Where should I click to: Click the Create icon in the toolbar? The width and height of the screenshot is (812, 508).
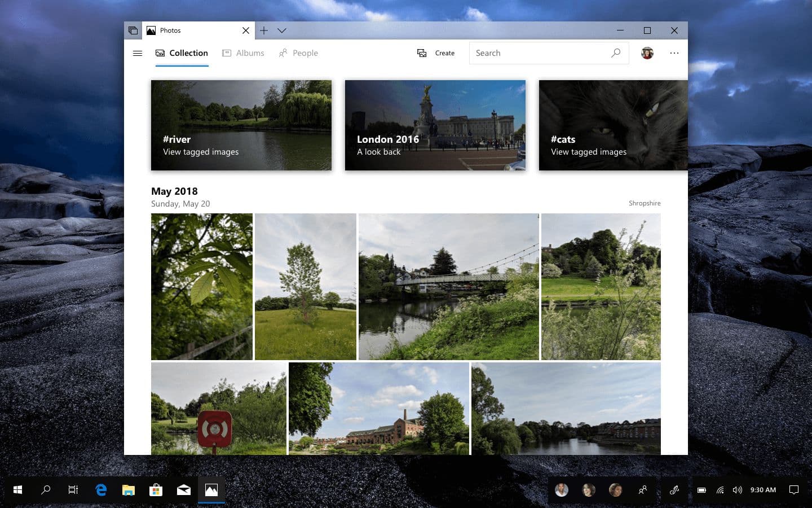pyautogui.click(x=421, y=52)
